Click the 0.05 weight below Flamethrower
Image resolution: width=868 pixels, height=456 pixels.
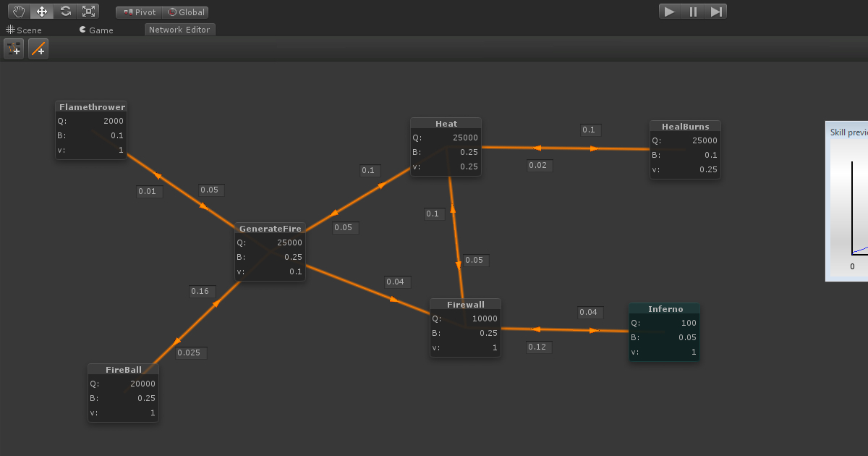pyautogui.click(x=212, y=190)
